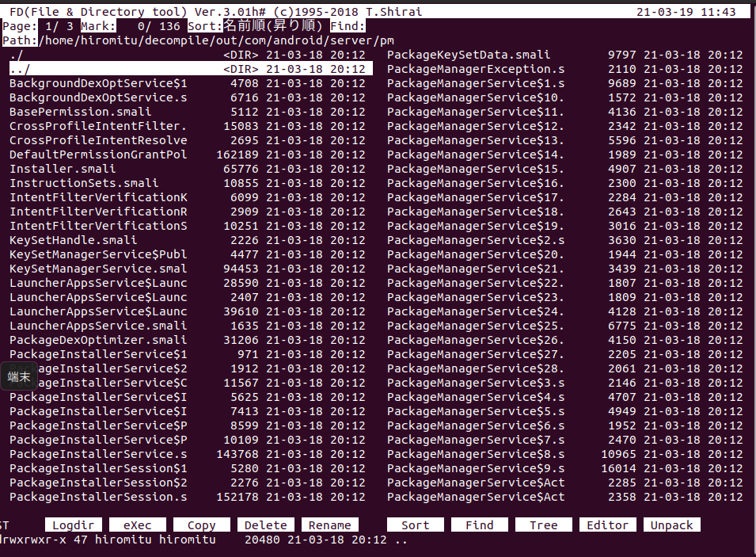Viewport: 756px width, 557px height.
Task: Click PackageKeySetData.smali file
Action: tap(565, 55)
